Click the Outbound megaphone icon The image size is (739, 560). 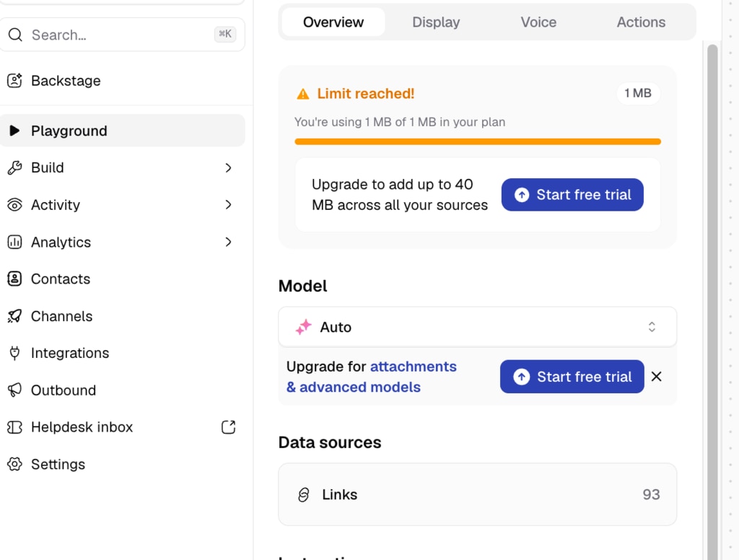(x=14, y=390)
